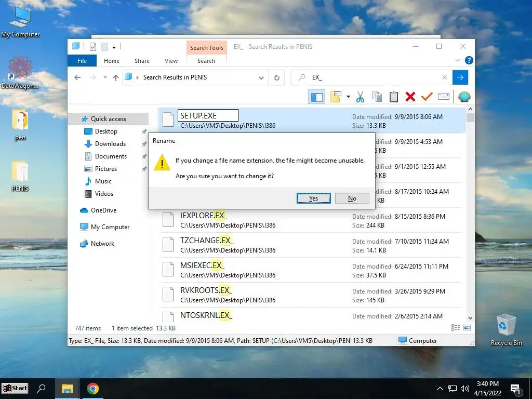Open Desktop in the navigation pane
The height and width of the screenshot is (399, 532).
point(106,131)
